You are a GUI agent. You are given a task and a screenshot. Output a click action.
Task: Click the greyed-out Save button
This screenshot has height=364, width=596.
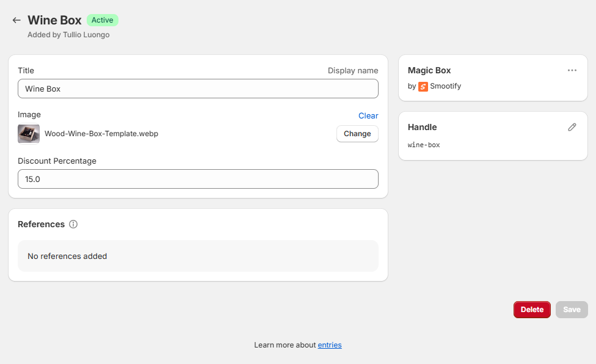[572, 310]
